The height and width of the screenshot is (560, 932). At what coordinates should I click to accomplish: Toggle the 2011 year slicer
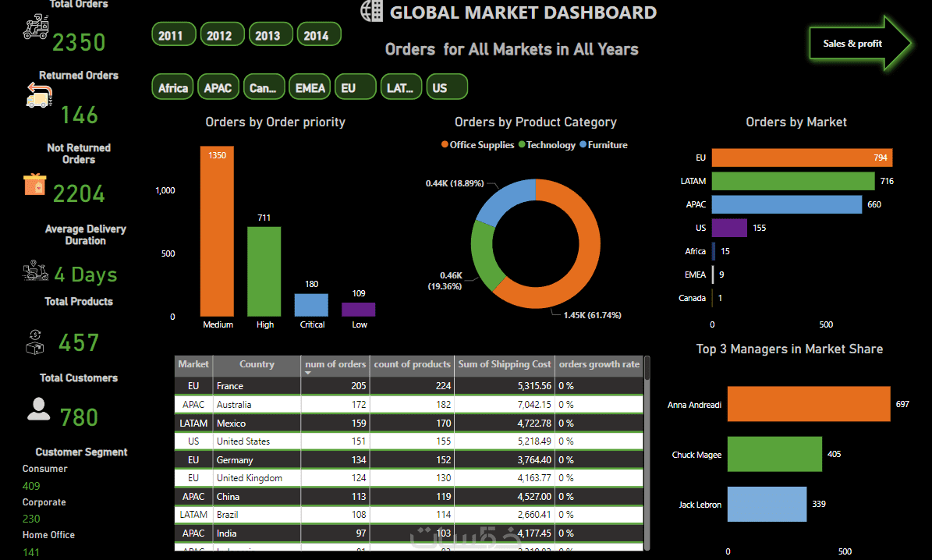(174, 34)
